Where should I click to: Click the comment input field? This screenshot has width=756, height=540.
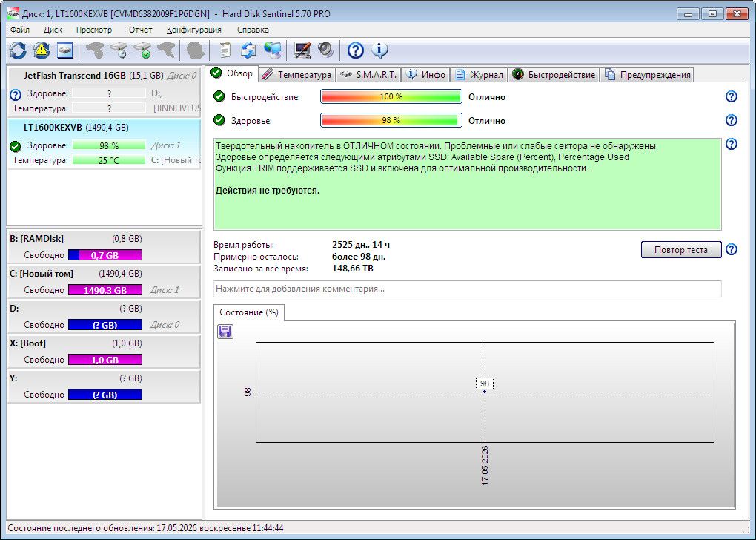pyautogui.click(x=467, y=289)
